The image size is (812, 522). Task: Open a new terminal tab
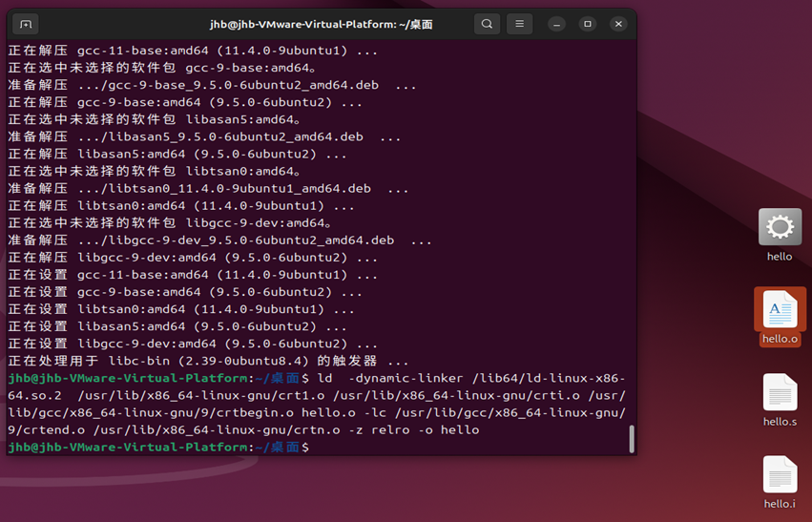[x=26, y=24]
